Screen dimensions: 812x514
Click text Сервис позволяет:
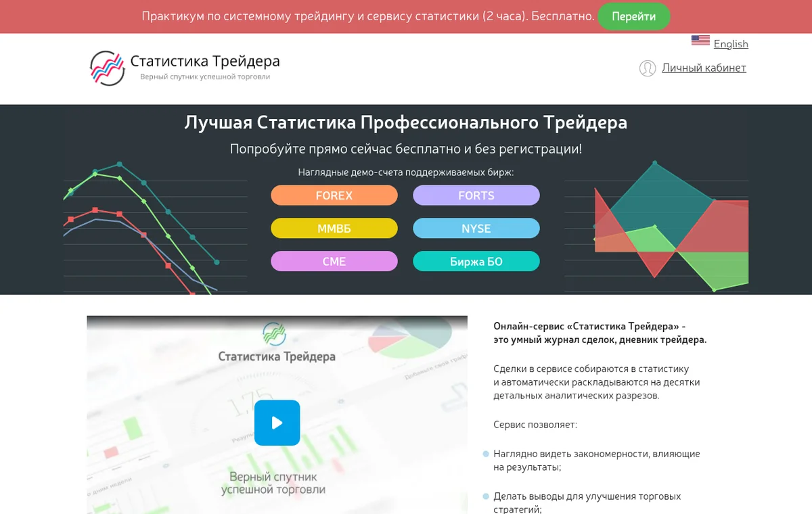point(535,425)
